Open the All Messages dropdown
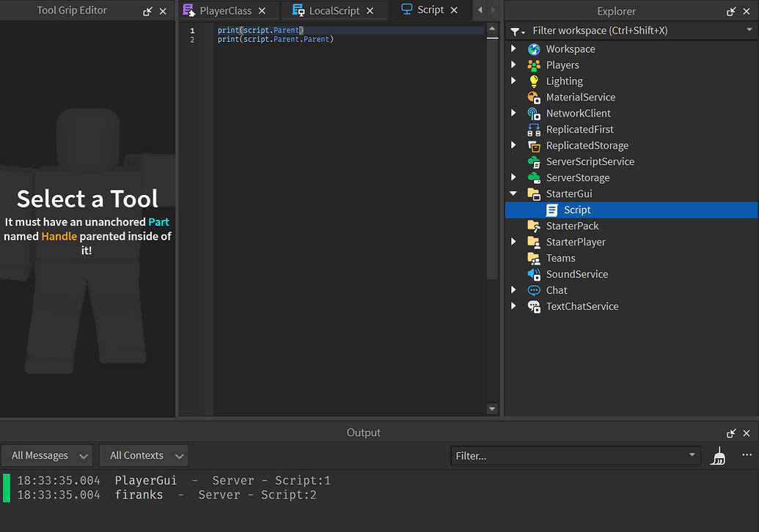This screenshot has height=532, width=759. coord(46,455)
